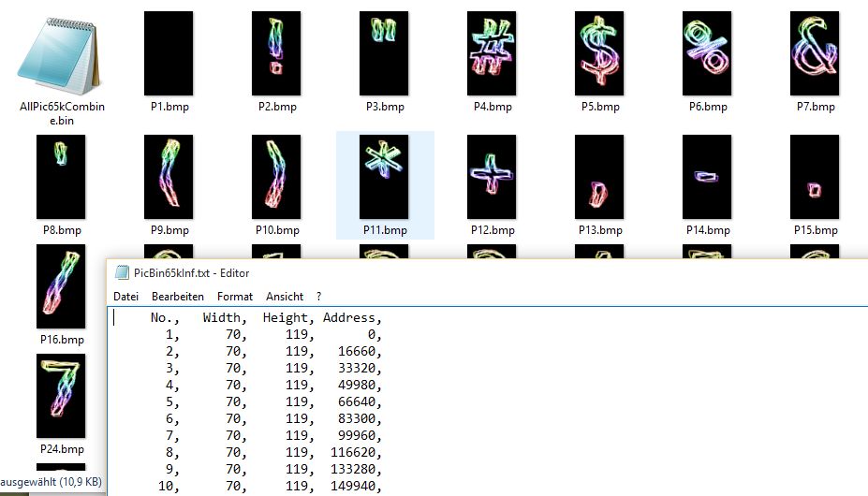Click the address value 66640
Image resolution: width=868 pixels, height=496 pixels.
tap(360, 401)
